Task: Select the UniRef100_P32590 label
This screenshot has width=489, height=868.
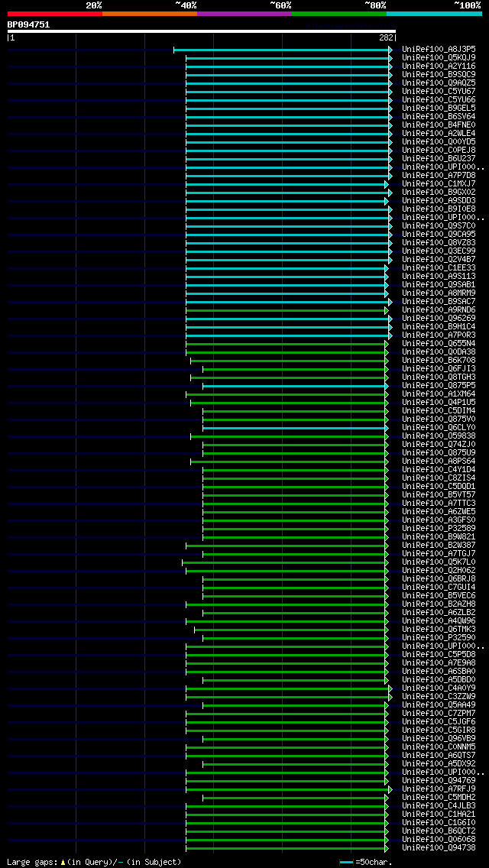Action: (x=439, y=638)
